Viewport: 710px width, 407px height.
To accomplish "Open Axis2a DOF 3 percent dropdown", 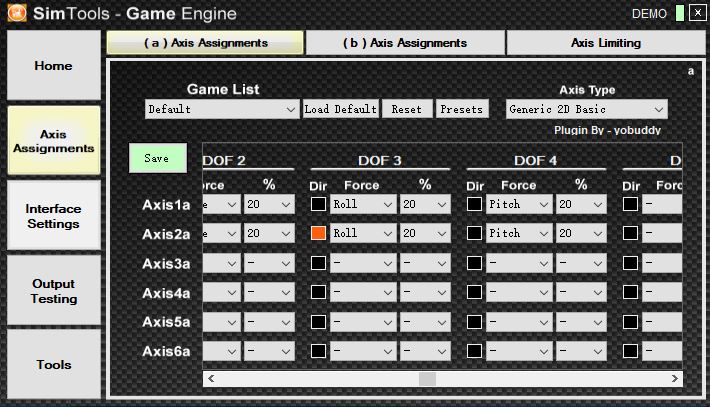I will pyautogui.click(x=425, y=233).
